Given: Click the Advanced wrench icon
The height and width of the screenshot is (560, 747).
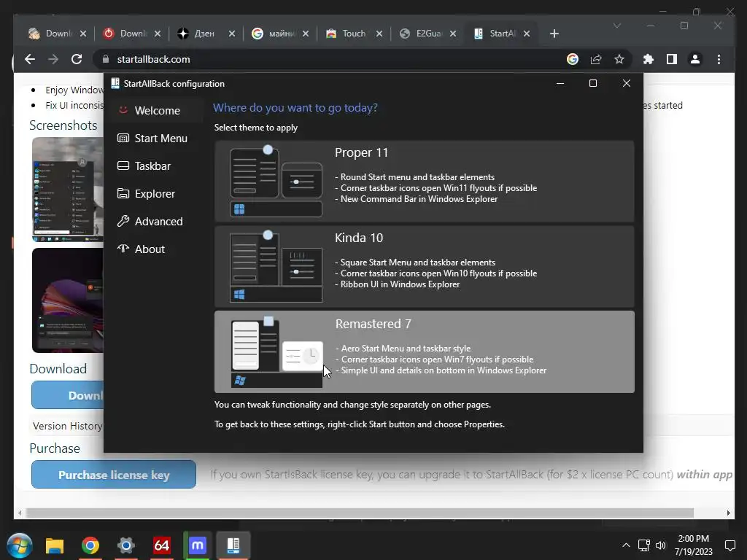Looking at the screenshot, I should [x=123, y=221].
